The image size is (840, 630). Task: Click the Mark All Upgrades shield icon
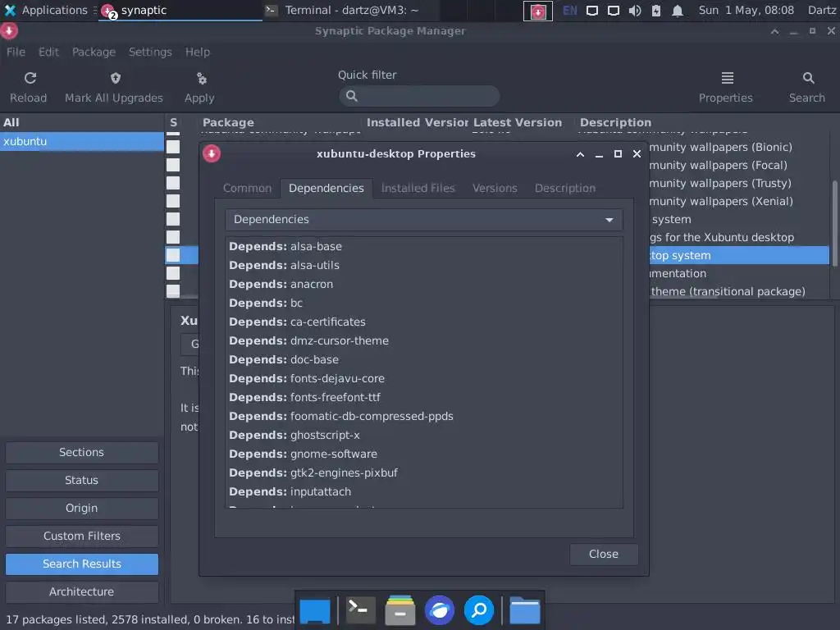115,78
